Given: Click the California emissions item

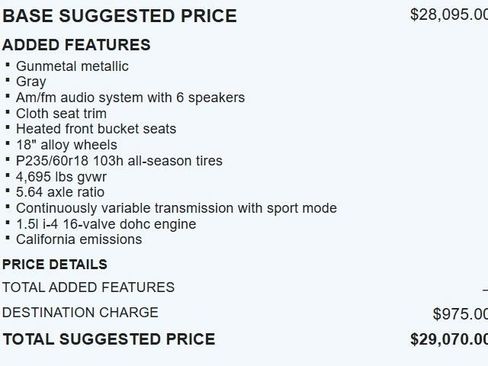Looking at the screenshot, I should [x=79, y=239].
